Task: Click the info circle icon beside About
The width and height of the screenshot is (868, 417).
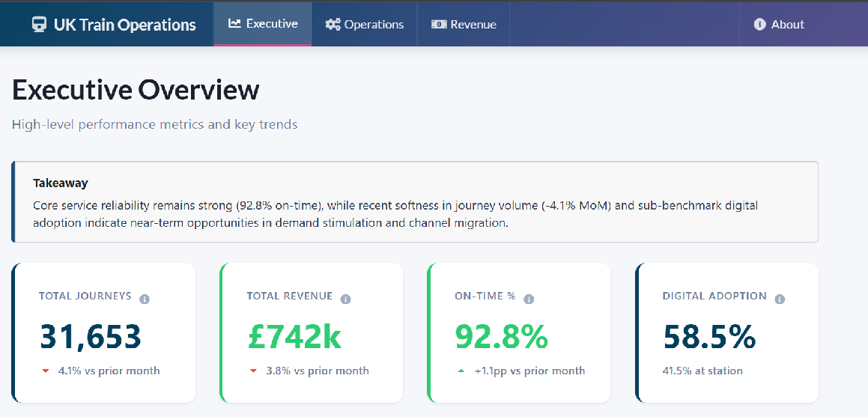Action: click(x=759, y=25)
